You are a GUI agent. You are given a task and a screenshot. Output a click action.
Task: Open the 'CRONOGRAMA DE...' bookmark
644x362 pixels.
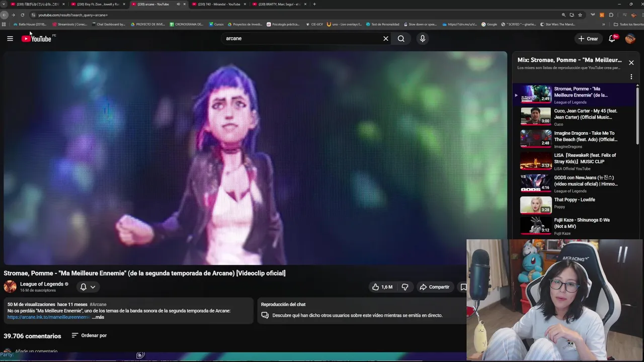click(x=187, y=24)
